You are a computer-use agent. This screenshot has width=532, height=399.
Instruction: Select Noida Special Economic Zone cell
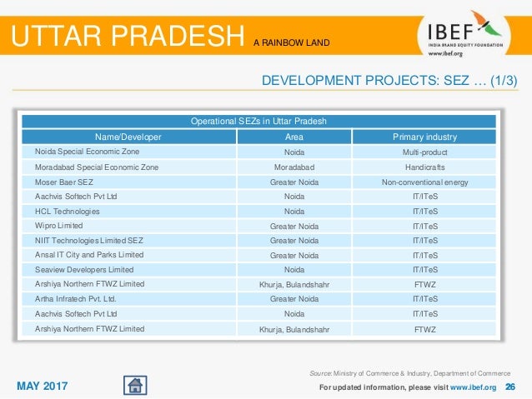[128, 152]
